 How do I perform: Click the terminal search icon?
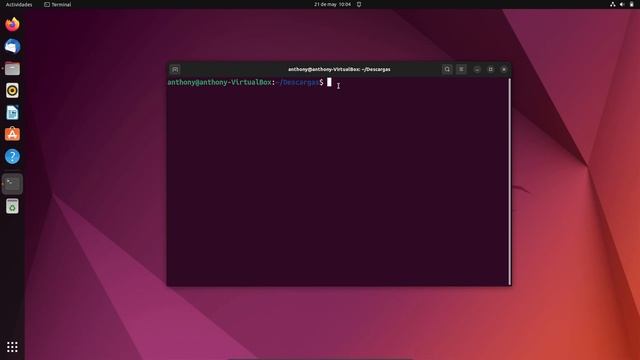pyautogui.click(x=447, y=69)
